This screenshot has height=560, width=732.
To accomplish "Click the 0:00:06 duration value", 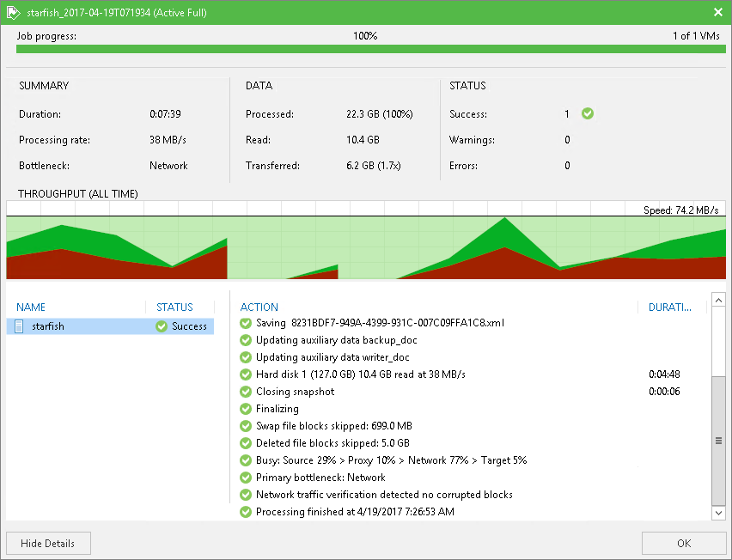I will (x=664, y=392).
